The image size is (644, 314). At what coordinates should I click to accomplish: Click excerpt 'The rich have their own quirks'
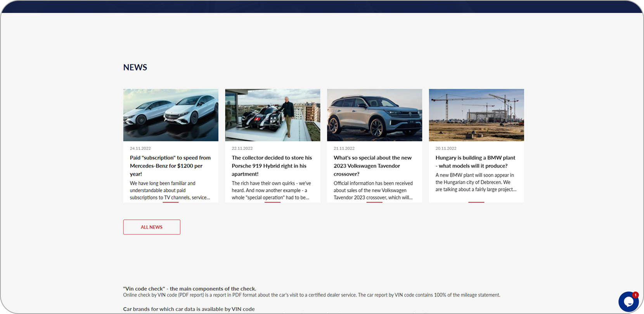(x=272, y=190)
